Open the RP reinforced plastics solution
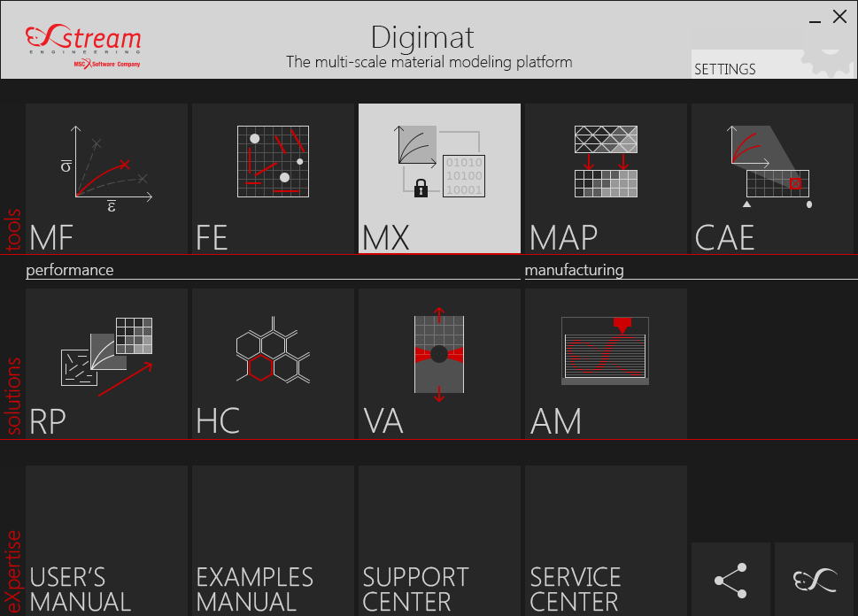The width and height of the screenshot is (858, 616). click(106, 363)
